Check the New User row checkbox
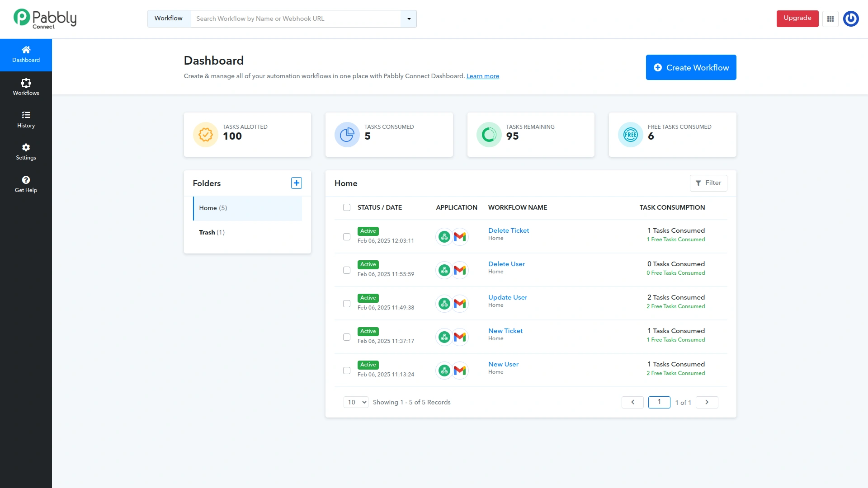 tap(347, 370)
